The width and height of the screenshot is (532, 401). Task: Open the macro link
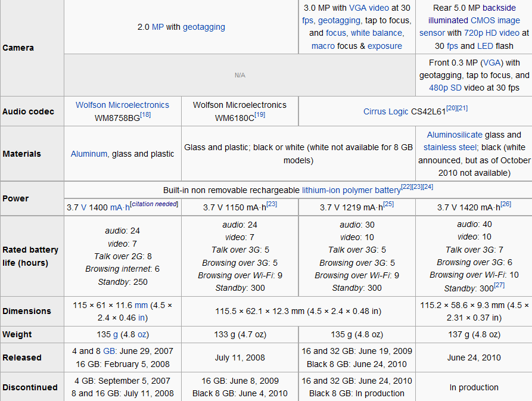[x=323, y=46]
